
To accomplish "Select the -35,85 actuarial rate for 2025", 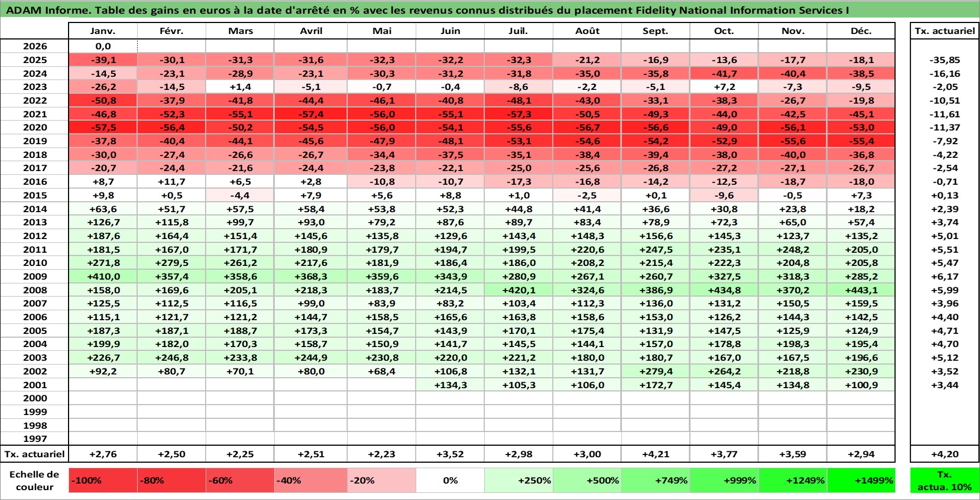I will [x=944, y=60].
